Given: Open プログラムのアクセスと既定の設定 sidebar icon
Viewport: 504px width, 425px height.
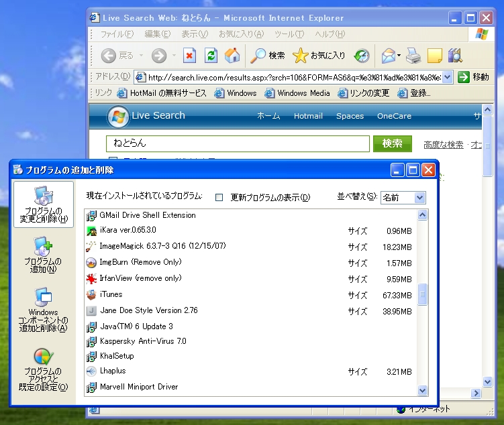Looking at the screenshot, I should coord(44,370).
